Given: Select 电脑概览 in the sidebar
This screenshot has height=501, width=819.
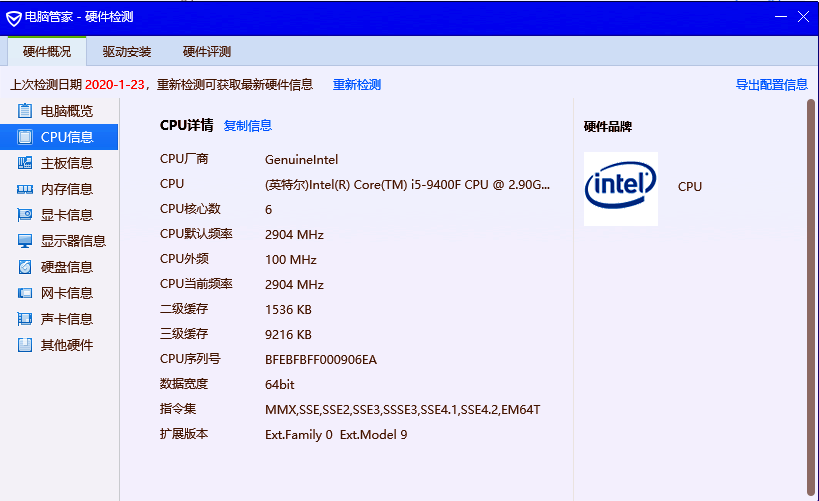Looking at the screenshot, I should tap(59, 111).
